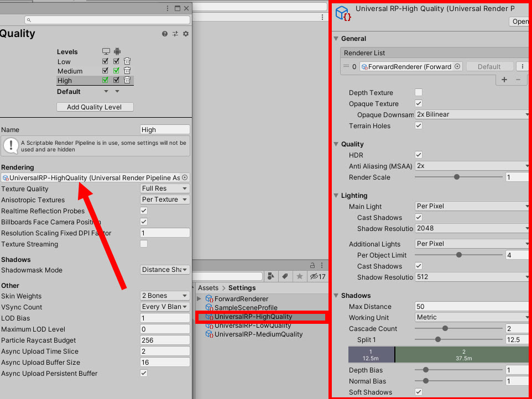Viewport: 532px width, 399px height.
Task: Adjust the Per Object Limit slider handle
Action: point(458,255)
